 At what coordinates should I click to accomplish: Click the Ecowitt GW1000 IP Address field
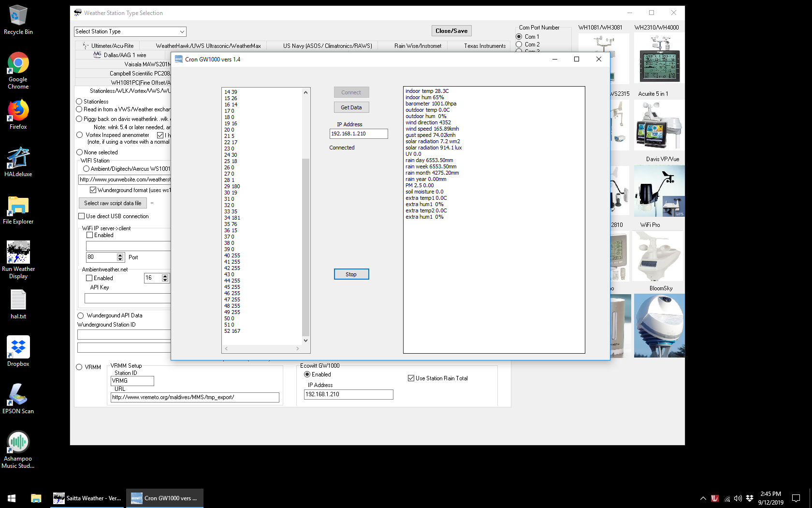click(348, 394)
